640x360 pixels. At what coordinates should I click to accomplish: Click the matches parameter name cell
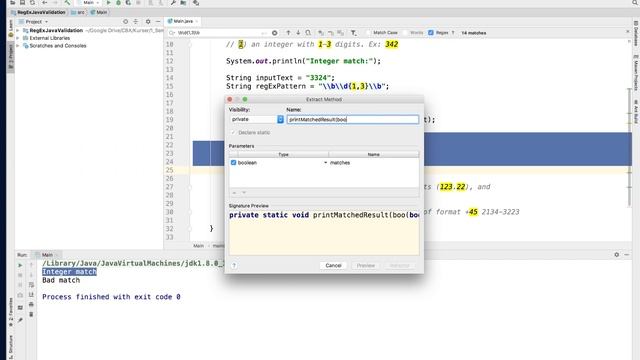[373, 162]
